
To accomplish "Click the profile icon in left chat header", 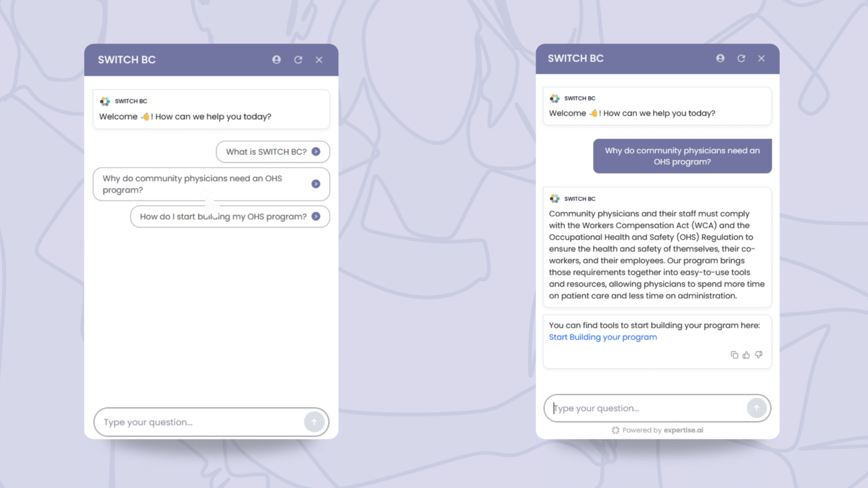I will [276, 59].
